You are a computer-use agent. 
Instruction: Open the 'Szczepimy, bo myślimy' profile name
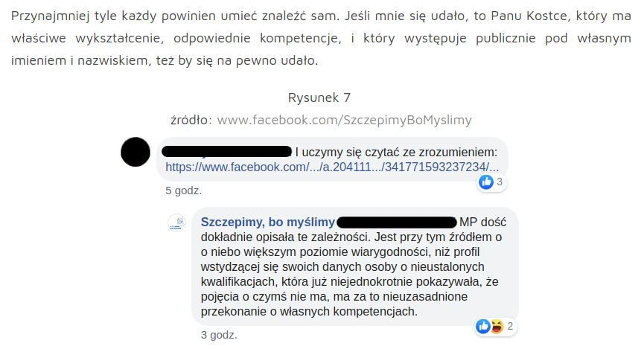click(268, 222)
